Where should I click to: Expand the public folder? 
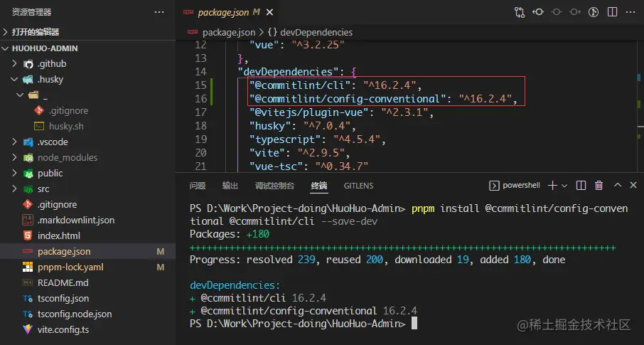click(50, 173)
